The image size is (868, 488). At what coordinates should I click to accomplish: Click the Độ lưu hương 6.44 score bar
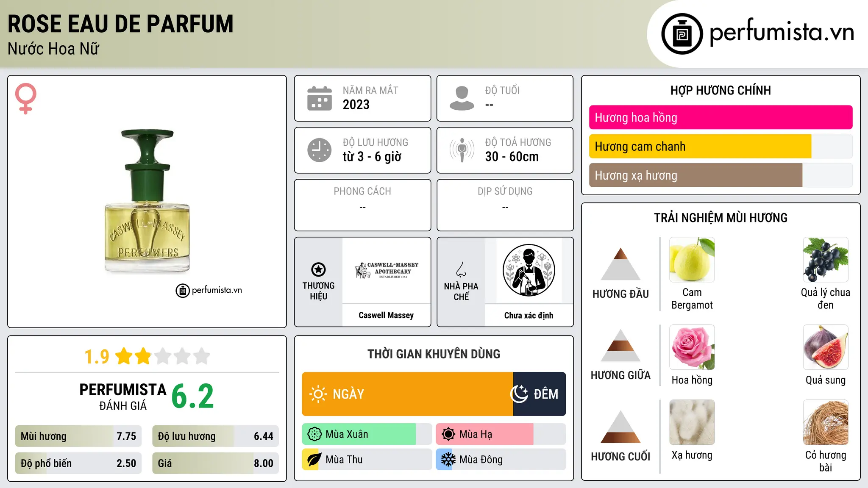click(216, 436)
